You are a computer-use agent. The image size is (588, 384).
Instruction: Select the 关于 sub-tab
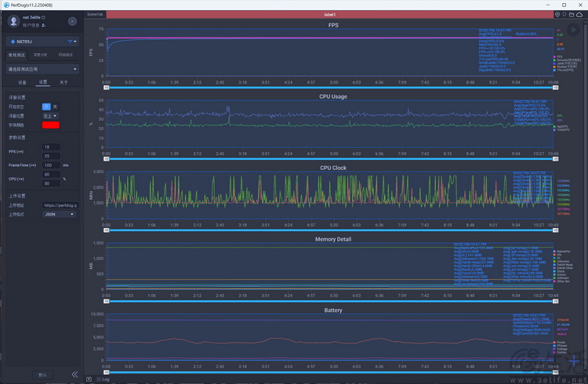[x=64, y=82]
